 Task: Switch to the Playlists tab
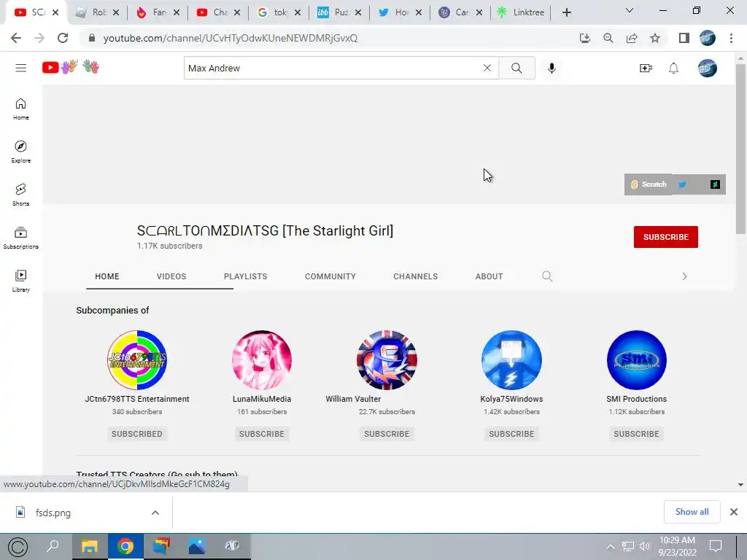point(245,276)
